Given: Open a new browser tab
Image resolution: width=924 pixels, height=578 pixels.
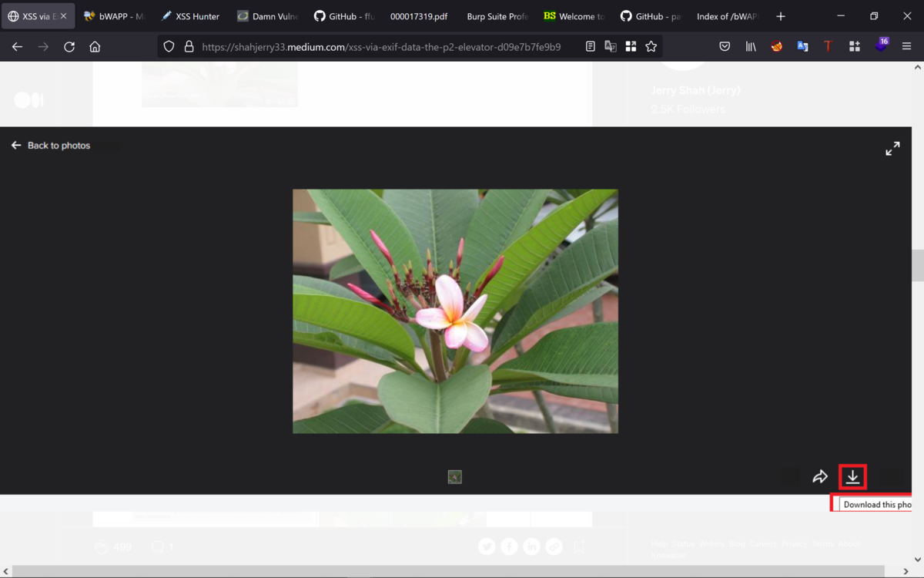Looking at the screenshot, I should click(781, 16).
